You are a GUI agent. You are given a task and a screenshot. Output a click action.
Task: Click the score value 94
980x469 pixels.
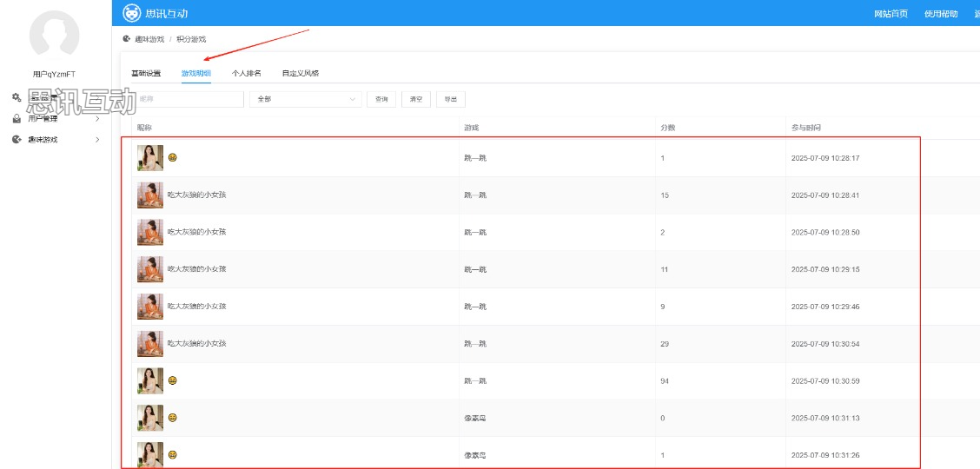665,381
